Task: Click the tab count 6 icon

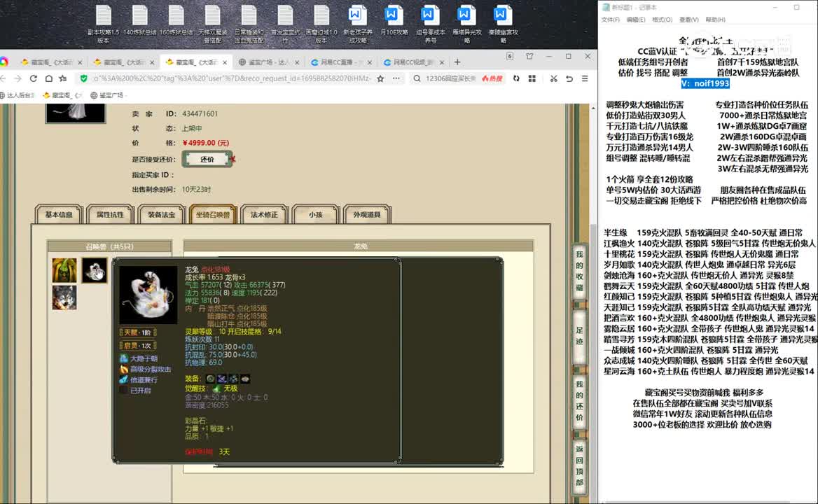Action: point(510,56)
